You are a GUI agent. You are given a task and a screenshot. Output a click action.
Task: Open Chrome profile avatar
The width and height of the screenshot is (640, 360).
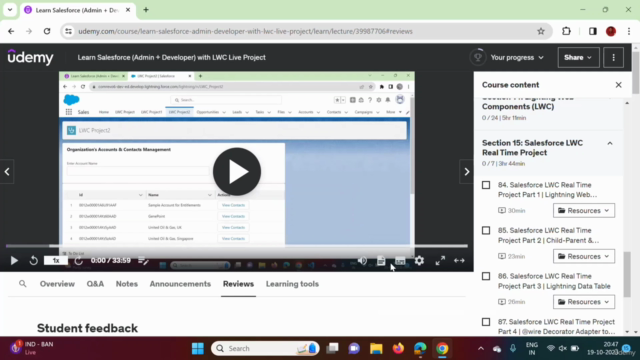click(611, 31)
